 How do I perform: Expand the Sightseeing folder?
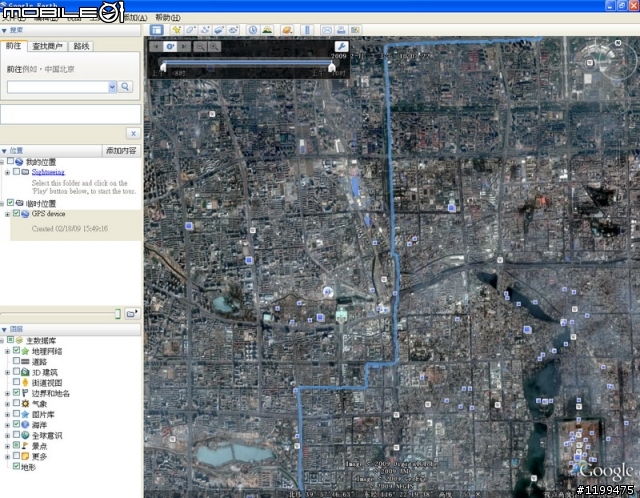7,172
